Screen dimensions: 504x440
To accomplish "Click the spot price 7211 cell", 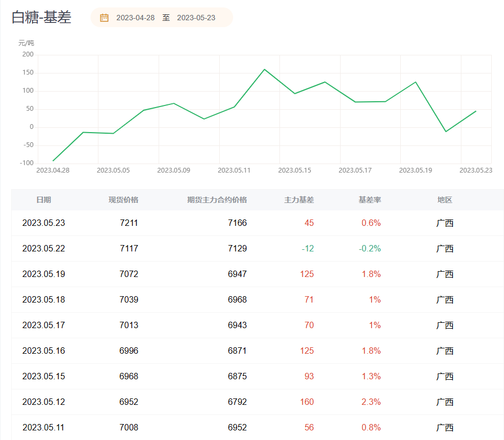I will pyautogui.click(x=129, y=223).
